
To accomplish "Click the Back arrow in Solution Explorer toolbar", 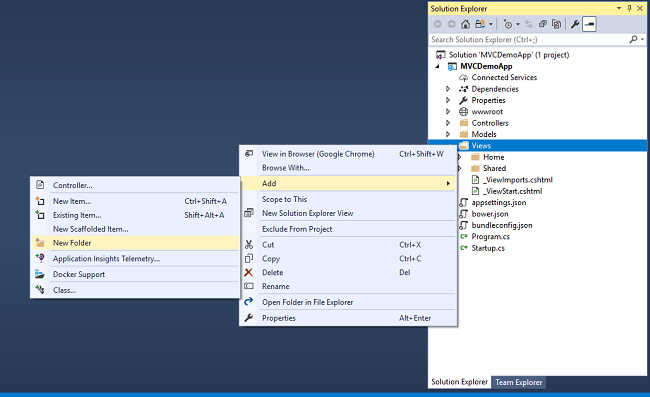I will tap(438, 24).
